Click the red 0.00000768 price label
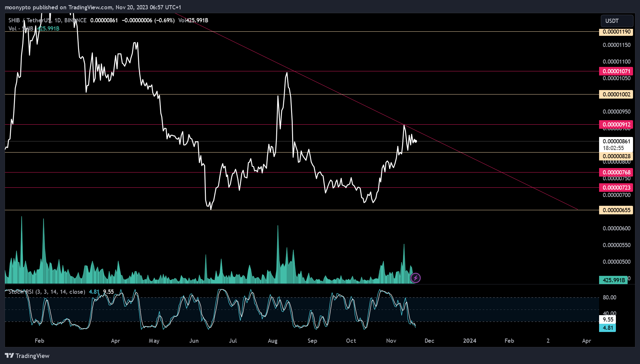This screenshot has height=364, width=640. point(616,172)
